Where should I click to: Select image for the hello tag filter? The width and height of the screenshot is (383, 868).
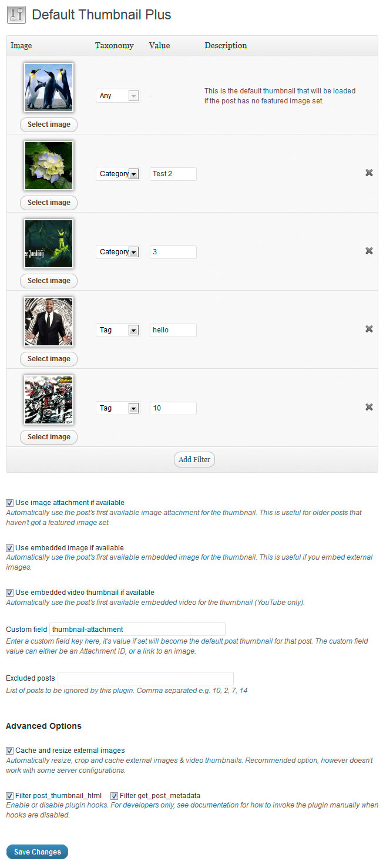tap(49, 359)
